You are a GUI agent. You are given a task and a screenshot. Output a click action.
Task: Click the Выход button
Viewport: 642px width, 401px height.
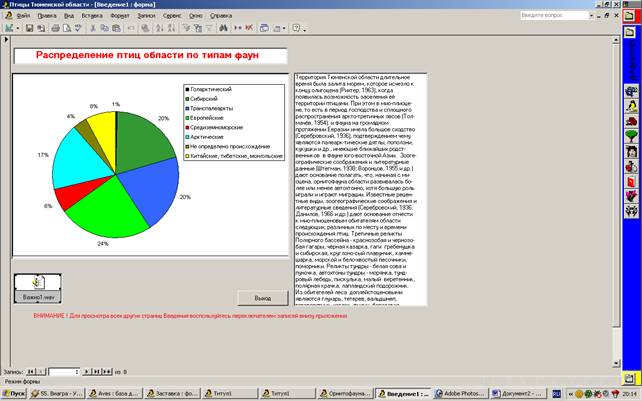[x=263, y=298]
